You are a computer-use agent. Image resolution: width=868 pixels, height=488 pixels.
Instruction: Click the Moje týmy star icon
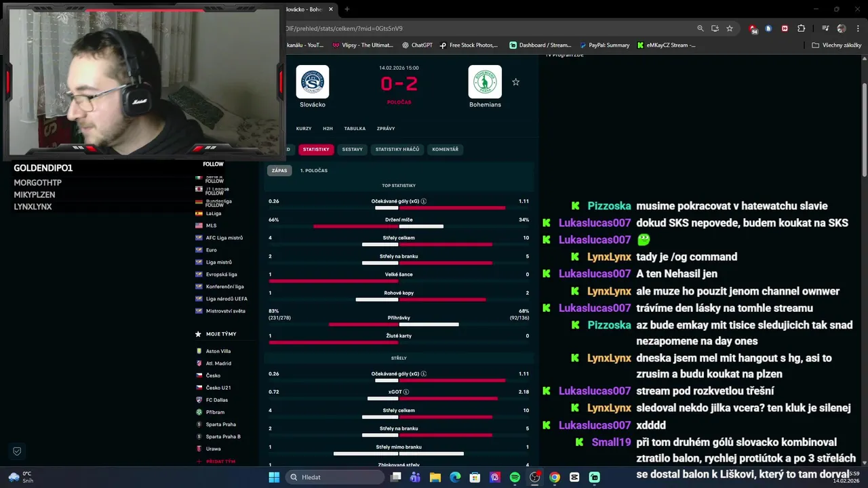pyautogui.click(x=198, y=334)
